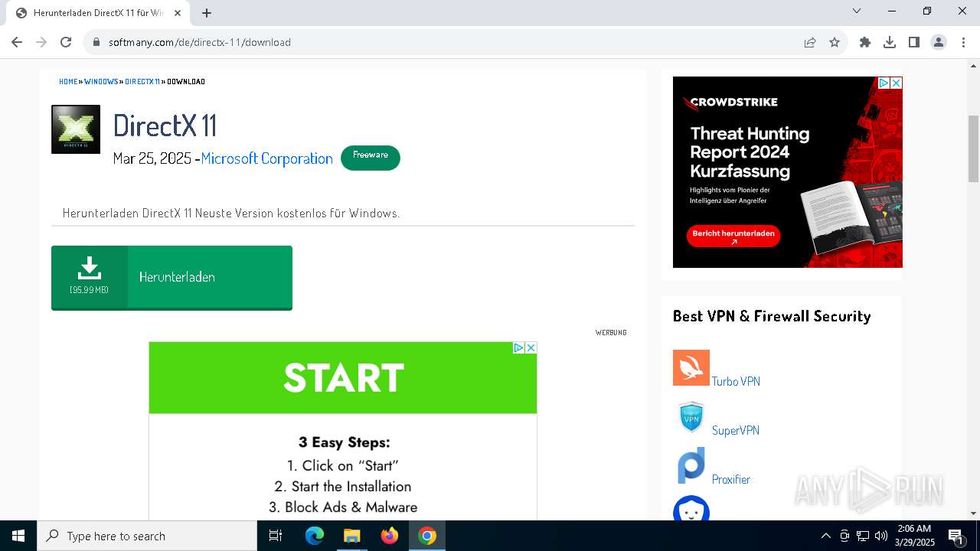Bookmark this tab with the star icon
Screen dimensions: 980x551
pyautogui.click(x=835, y=42)
